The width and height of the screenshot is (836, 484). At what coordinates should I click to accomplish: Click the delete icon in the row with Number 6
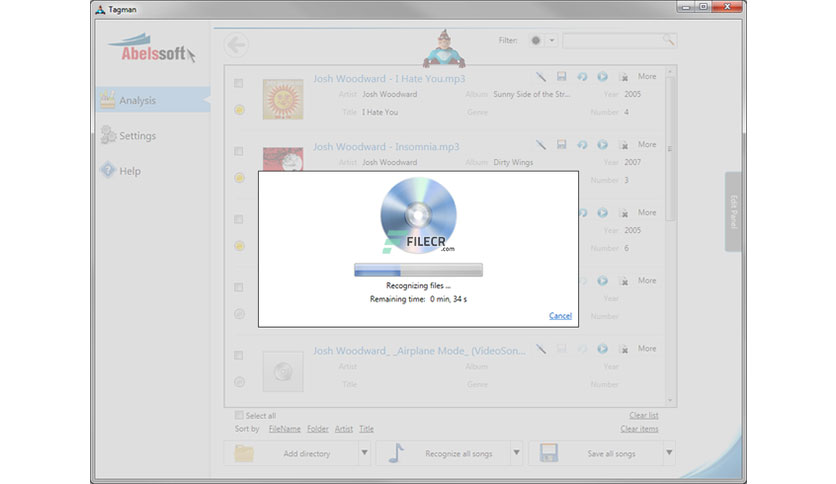pos(623,213)
